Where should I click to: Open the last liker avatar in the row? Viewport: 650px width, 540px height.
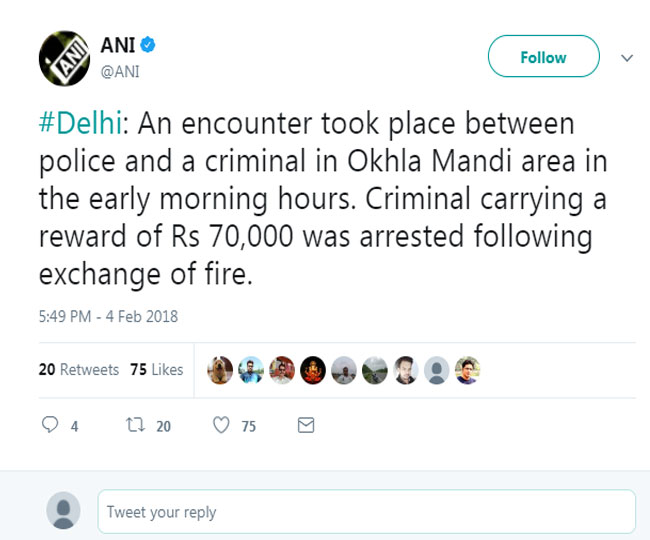click(x=467, y=370)
